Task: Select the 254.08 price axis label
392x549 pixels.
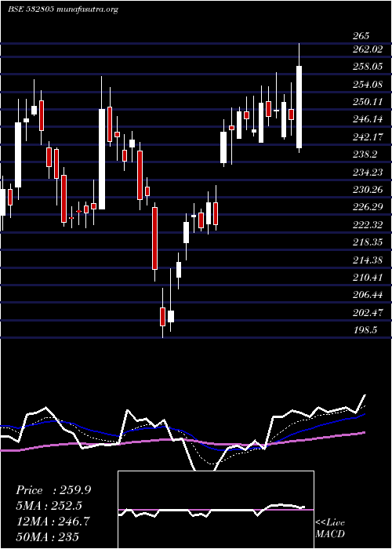Action: point(368,85)
